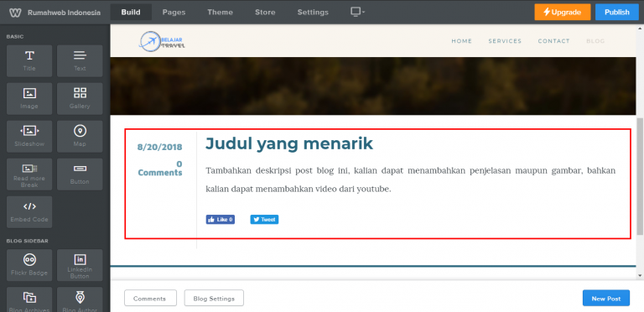This screenshot has height=312, width=644.
Task: Click the post date 8/20/2018
Action: point(160,148)
